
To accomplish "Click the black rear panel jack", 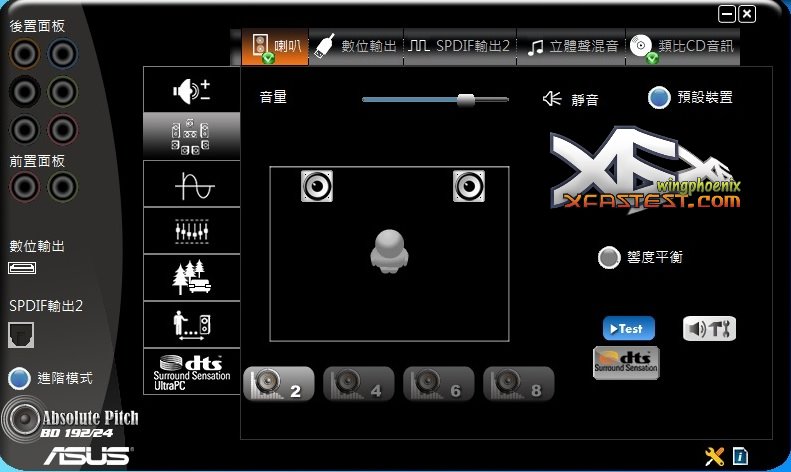I will coord(24,92).
